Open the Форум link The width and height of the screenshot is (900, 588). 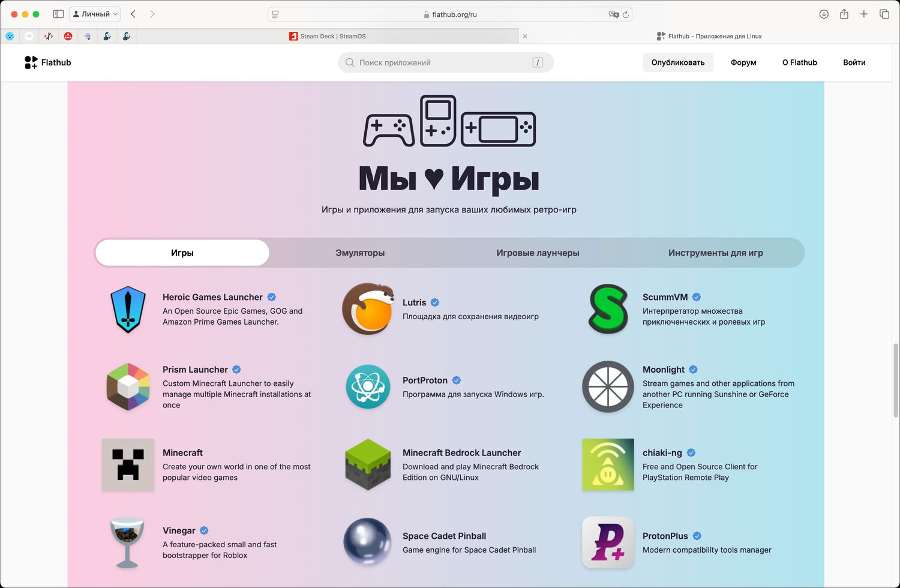[x=743, y=62]
